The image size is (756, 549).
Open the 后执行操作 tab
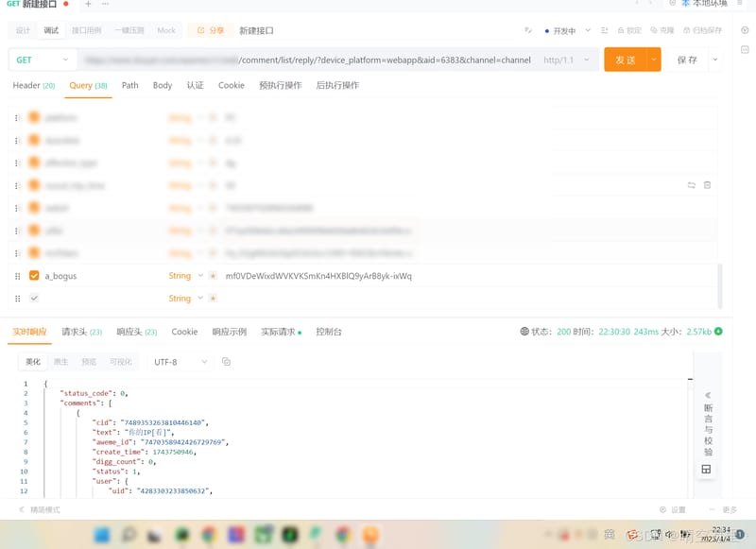click(x=337, y=85)
